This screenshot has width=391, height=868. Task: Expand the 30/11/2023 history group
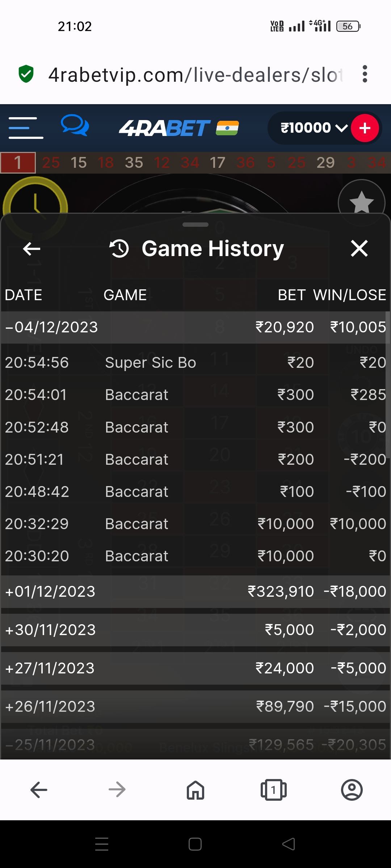pyautogui.click(x=50, y=630)
